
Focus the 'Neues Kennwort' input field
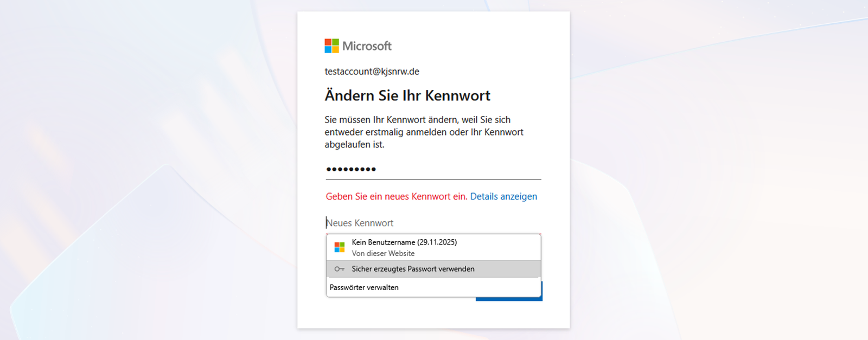tap(433, 223)
